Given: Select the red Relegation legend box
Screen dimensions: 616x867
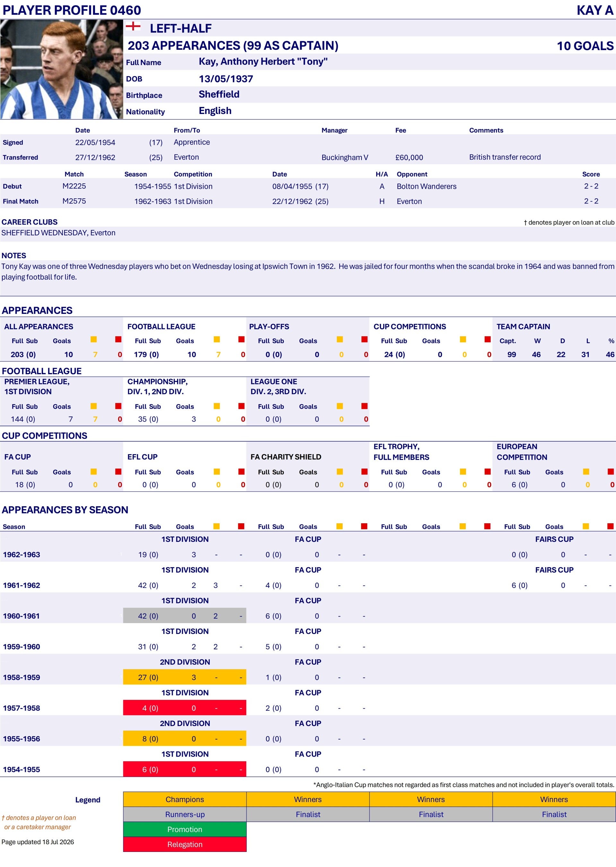Looking at the screenshot, I should click(x=185, y=844).
